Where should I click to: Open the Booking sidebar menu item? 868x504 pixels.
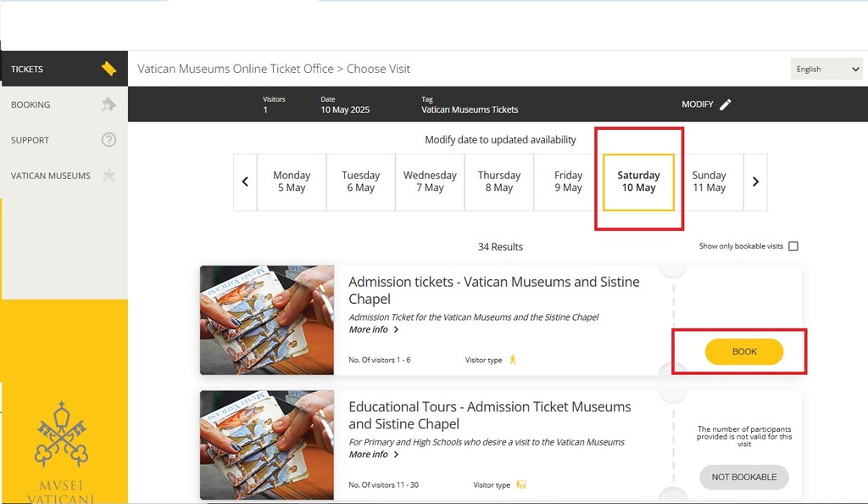coord(64,104)
